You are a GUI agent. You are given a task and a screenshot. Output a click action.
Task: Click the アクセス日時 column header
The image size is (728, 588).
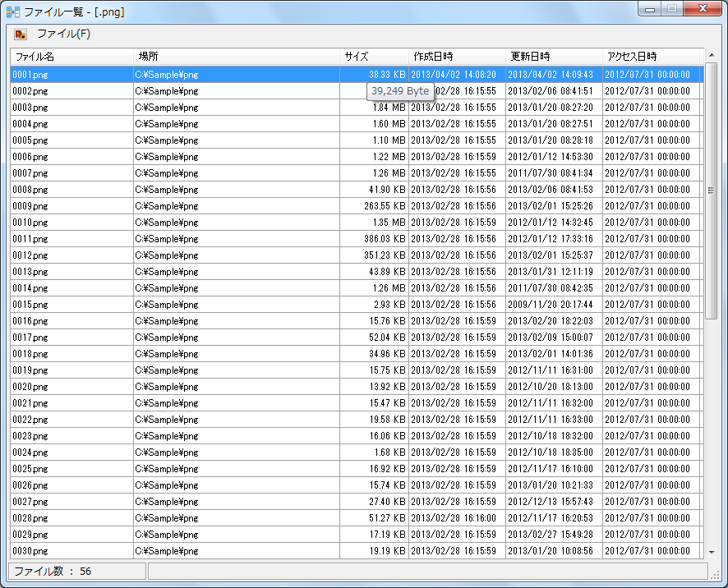coord(631,57)
